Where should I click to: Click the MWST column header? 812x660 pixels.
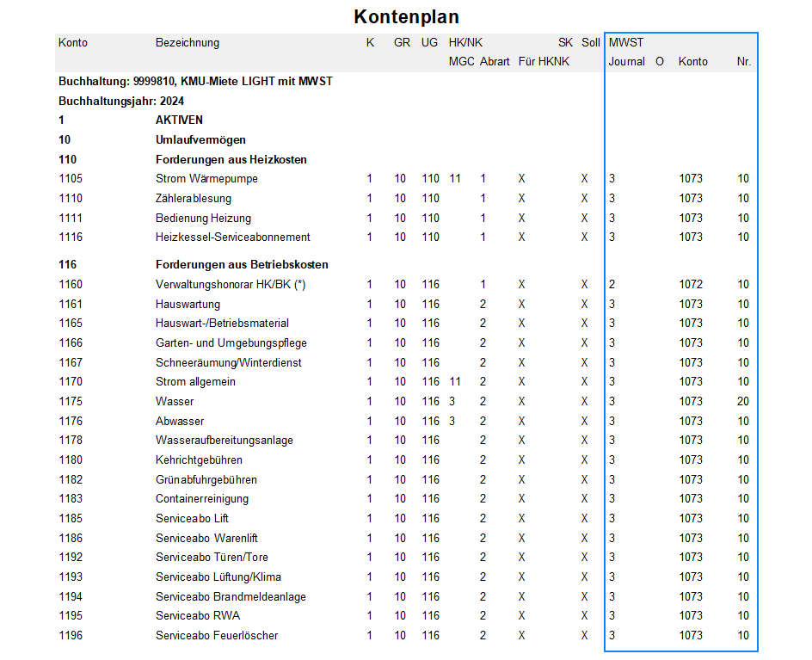click(x=625, y=42)
